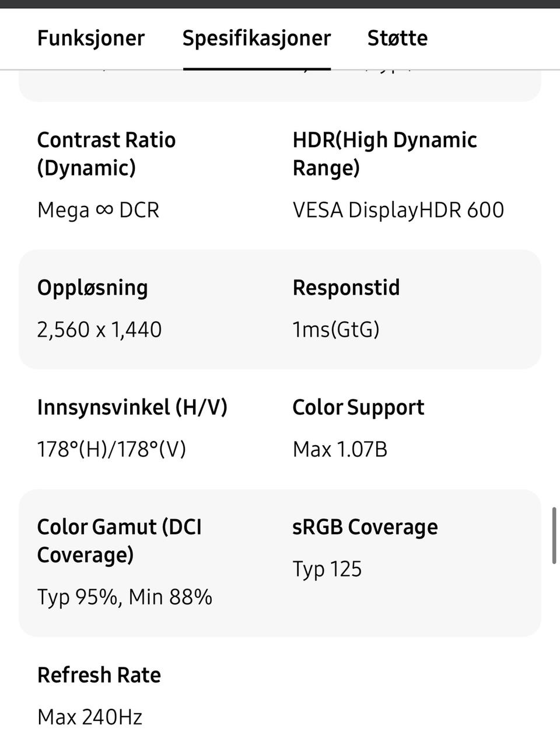This screenshot has width=560, height=752.
Task: Select the Spesifikasjoner tab
Action: coord(257,39)
